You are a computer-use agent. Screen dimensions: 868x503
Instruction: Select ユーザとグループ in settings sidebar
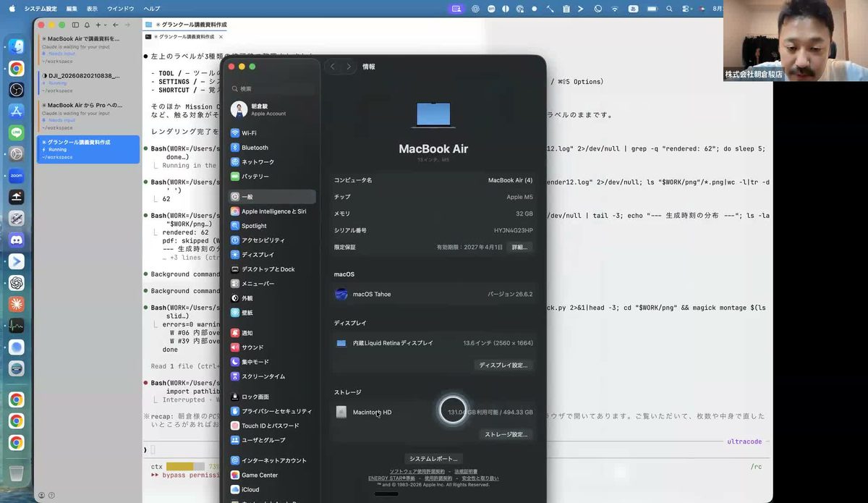(x=272, y=440)
